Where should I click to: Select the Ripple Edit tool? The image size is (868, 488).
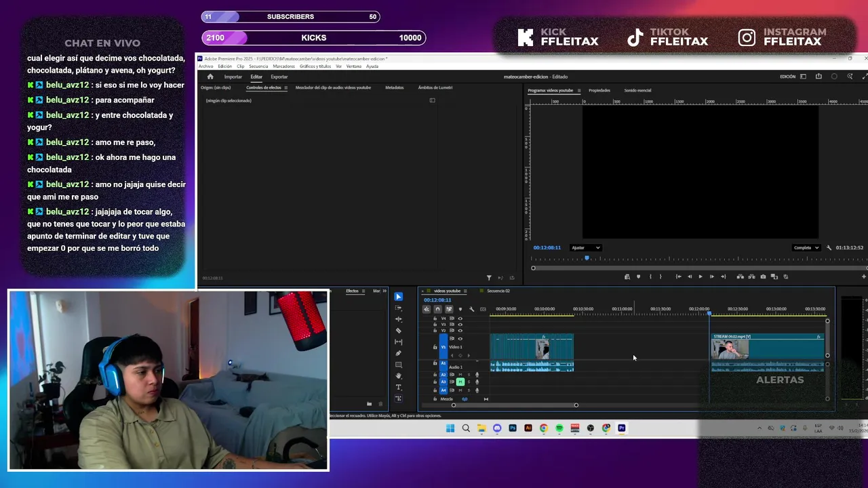click(398, 319)
